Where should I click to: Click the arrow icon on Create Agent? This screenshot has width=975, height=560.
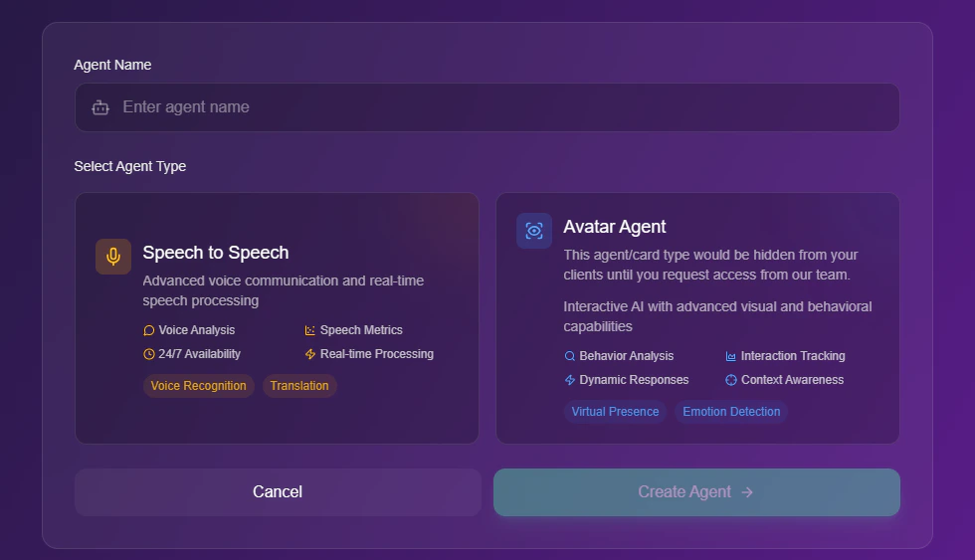[747, 492]
